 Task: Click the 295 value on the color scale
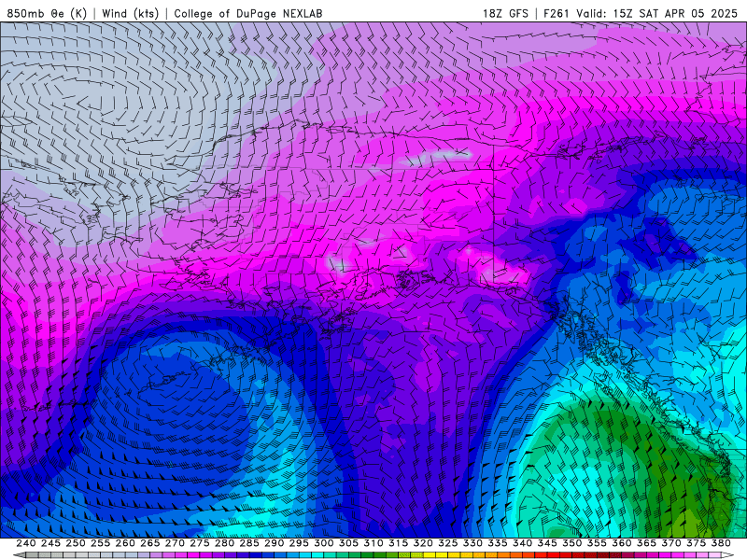pos(299,543)
